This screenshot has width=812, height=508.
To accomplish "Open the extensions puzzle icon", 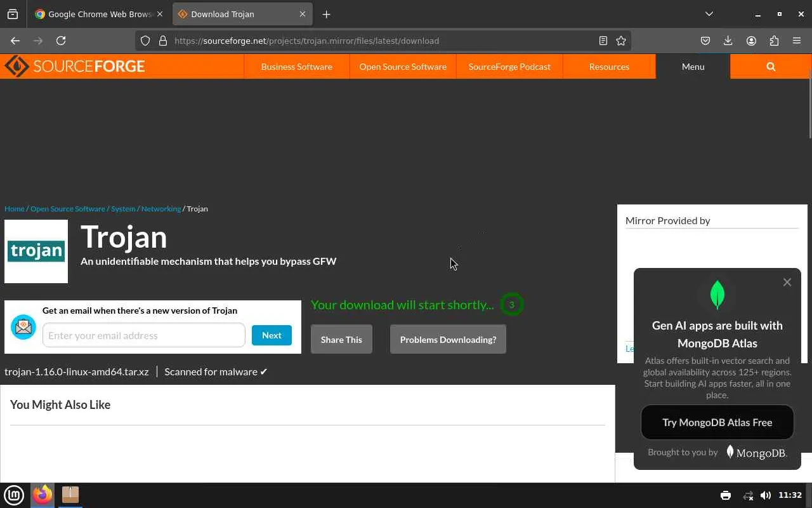I will [x=774, y=41].
